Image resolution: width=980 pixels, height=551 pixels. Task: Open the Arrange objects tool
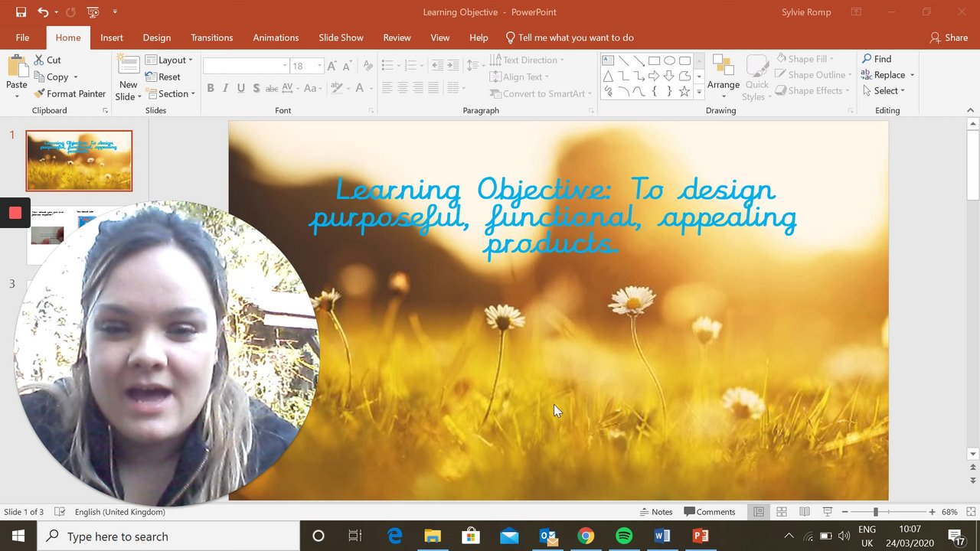click(x=723, y=77)
